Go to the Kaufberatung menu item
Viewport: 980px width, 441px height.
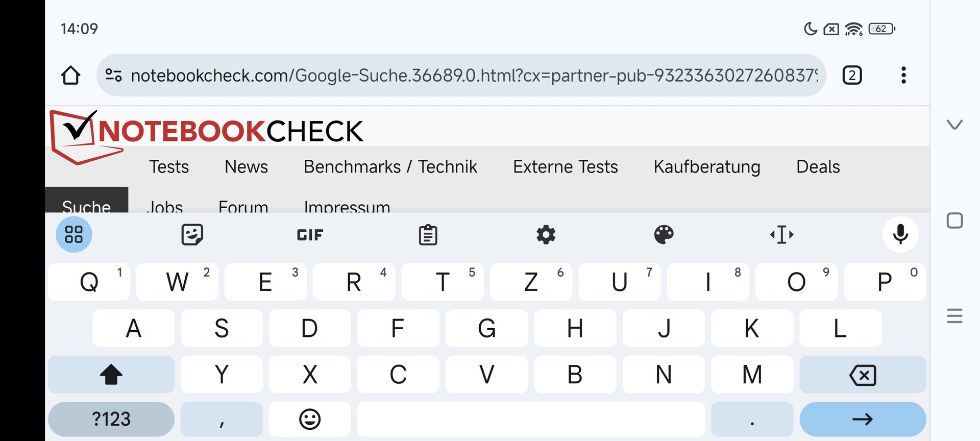pyautogui.click(x=707, y=167)
